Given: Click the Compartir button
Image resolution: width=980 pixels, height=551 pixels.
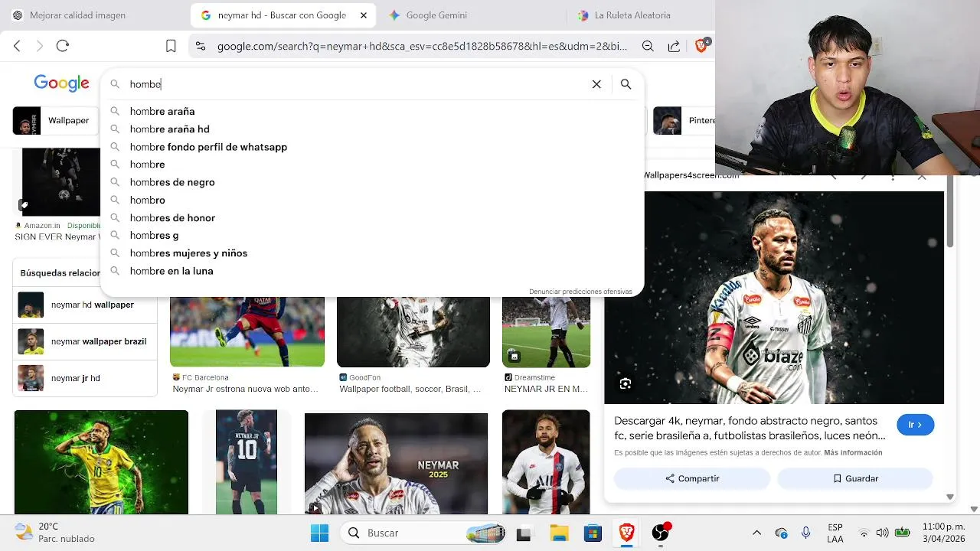Looking at the screenshot, I should (692, 478).
